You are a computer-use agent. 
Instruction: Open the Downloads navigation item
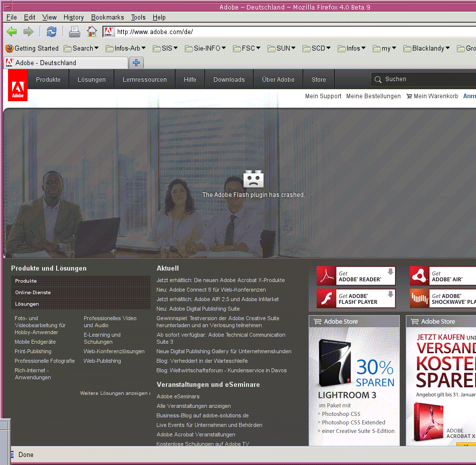coord(229,80)
